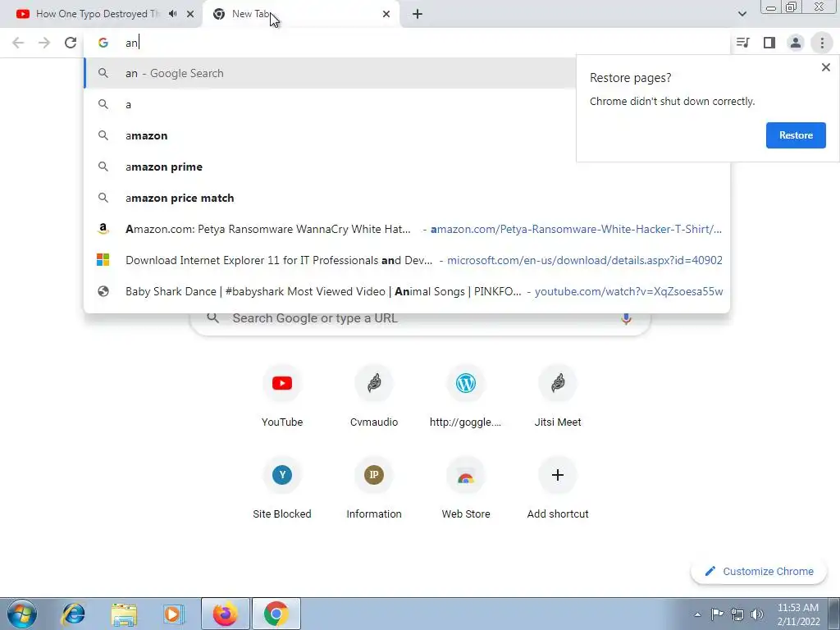Open Chrome's three-dot menu
The height and width of the screenshot is (630, 840).
click(x=822, y=43)
